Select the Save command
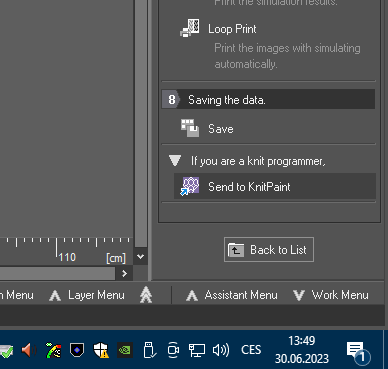Screen dimensions: 388x369 click(221, 129)
